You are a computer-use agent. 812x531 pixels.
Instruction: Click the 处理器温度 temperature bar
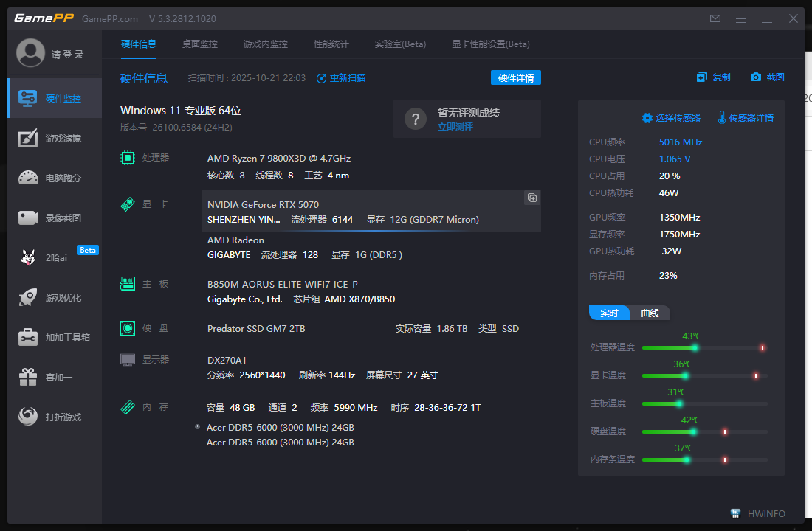703,347
